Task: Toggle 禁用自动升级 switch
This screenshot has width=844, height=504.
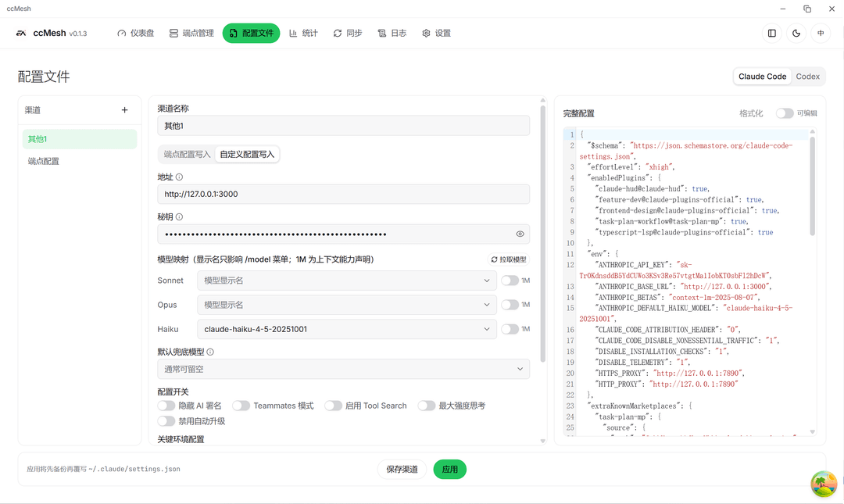Action: (x=166, y=421)
